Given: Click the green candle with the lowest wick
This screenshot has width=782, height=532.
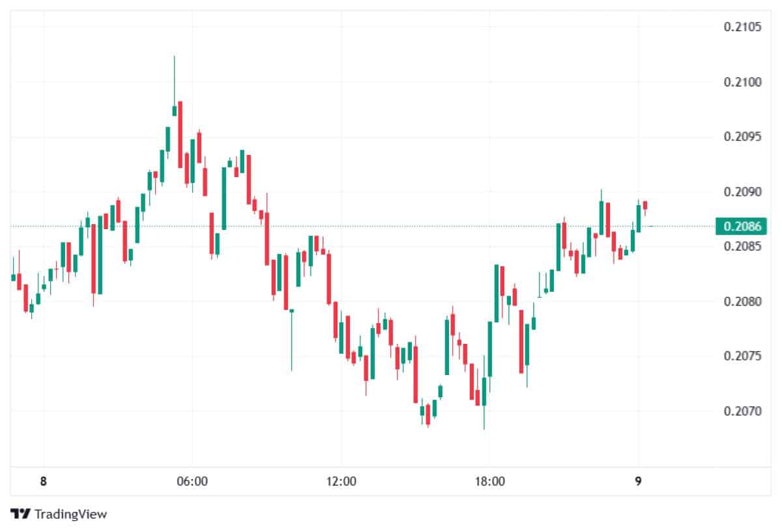Looking at the screenshot, I should [484, 391].
